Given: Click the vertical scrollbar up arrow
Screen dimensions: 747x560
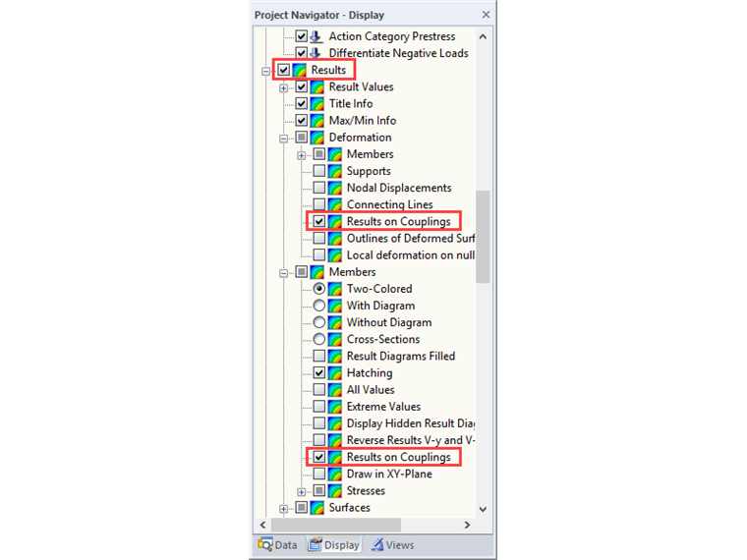Looking at the screenshot, I should tap(483, 36).
